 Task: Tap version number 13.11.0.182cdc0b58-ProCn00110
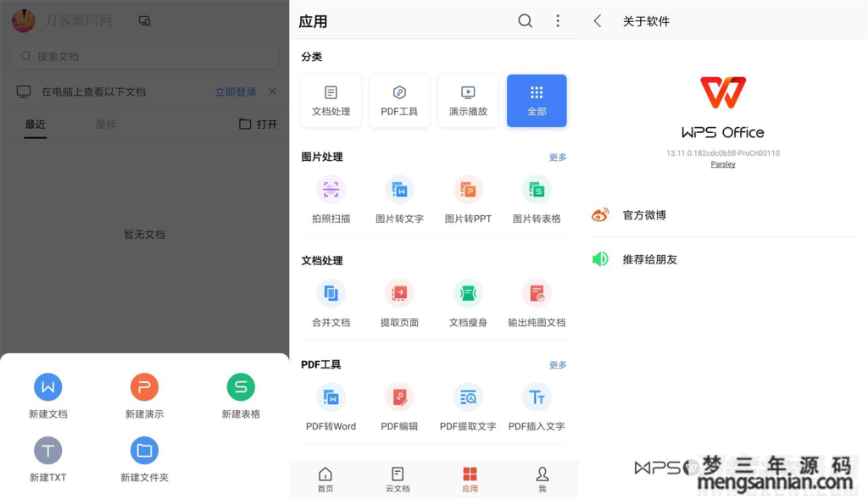point(723,153)
